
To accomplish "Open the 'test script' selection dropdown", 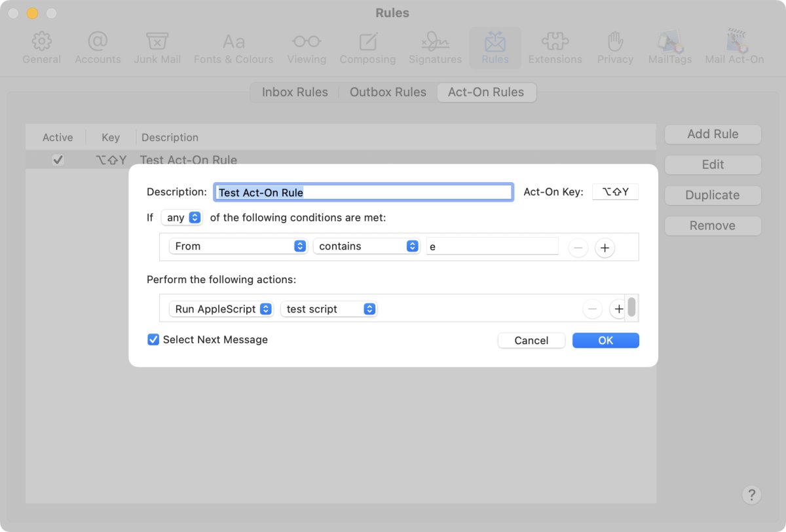I will tap(329, 309).
